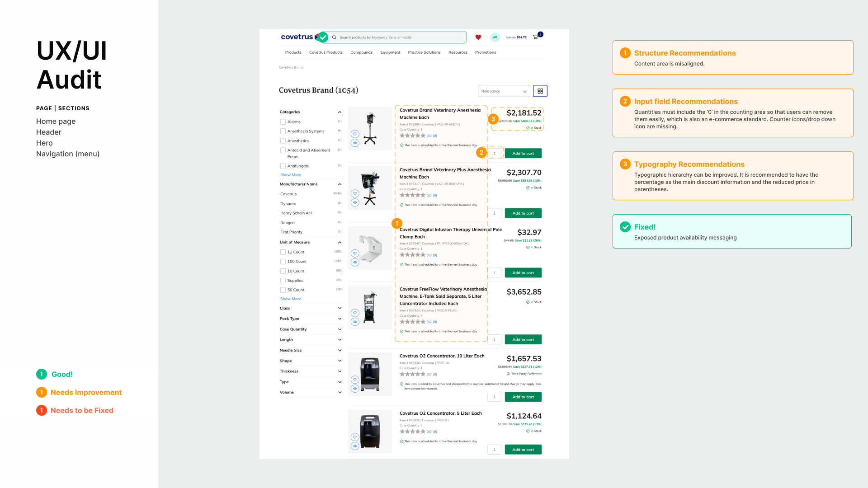Open the Resources menu

(458, 52)
